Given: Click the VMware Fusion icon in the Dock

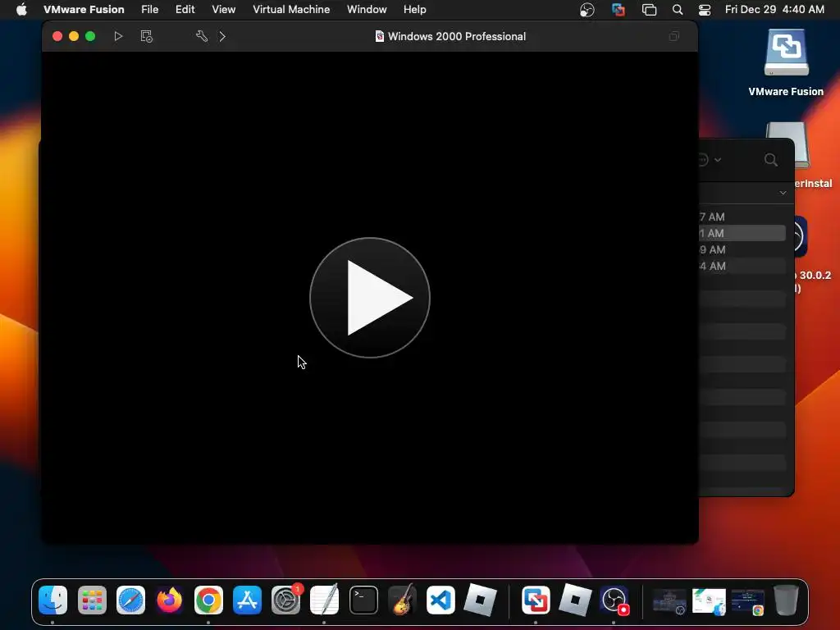Looking at the screenshot, I should coord(536,600).
